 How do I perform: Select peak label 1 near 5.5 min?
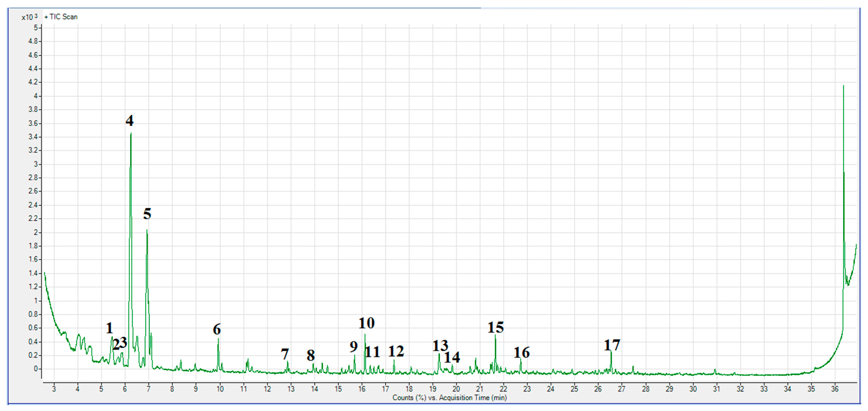[x=109, y=328]
